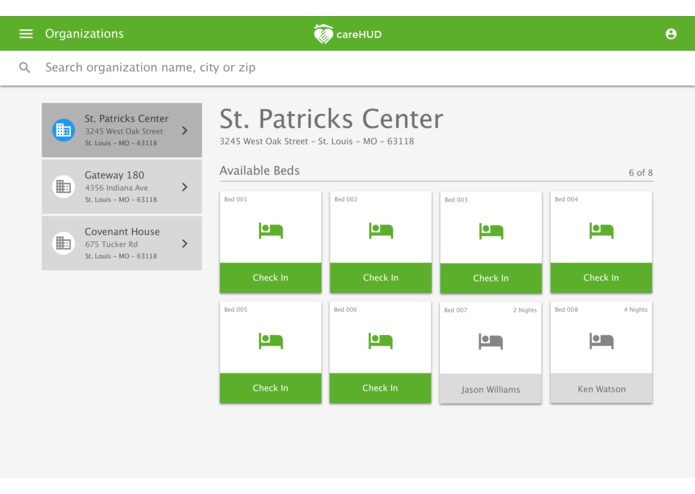Viewport: 695px width, 494px height.
Task: Click the large St. Patricks Center page title
Action: (332, 119)
